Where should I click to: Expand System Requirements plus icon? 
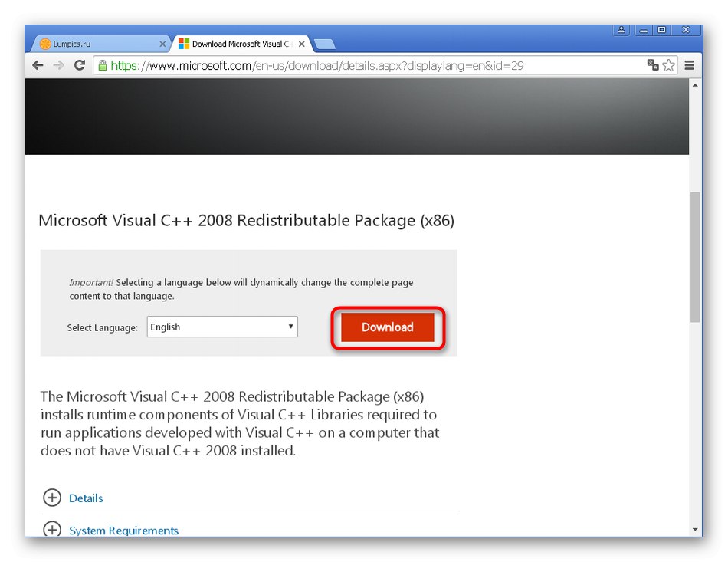click(52, 528)
